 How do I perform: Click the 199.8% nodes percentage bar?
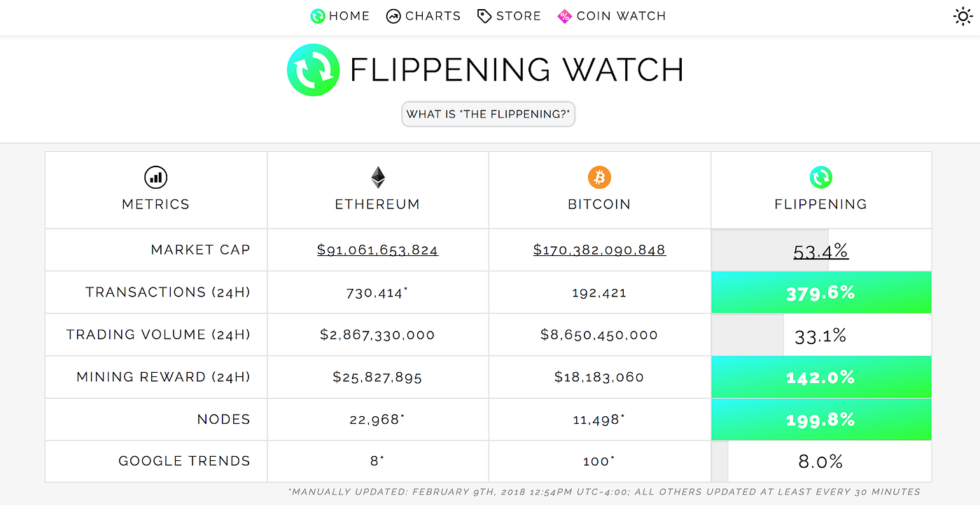[820, 420]
